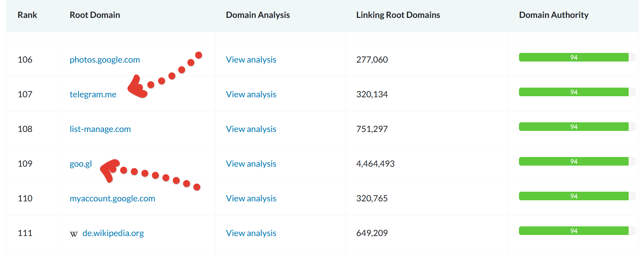Open myaccount.google.com domain link
This screenshot has width=644, height=255.
(x=112, y=198)
